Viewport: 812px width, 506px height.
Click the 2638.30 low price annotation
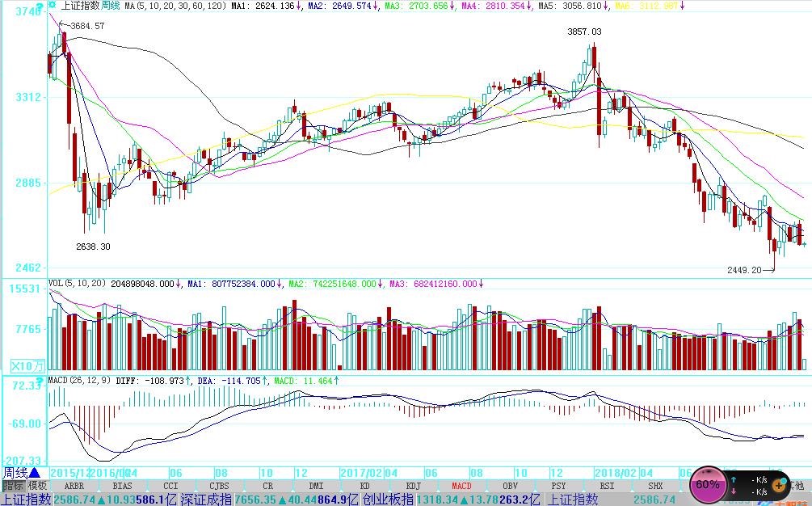point(93,247)
